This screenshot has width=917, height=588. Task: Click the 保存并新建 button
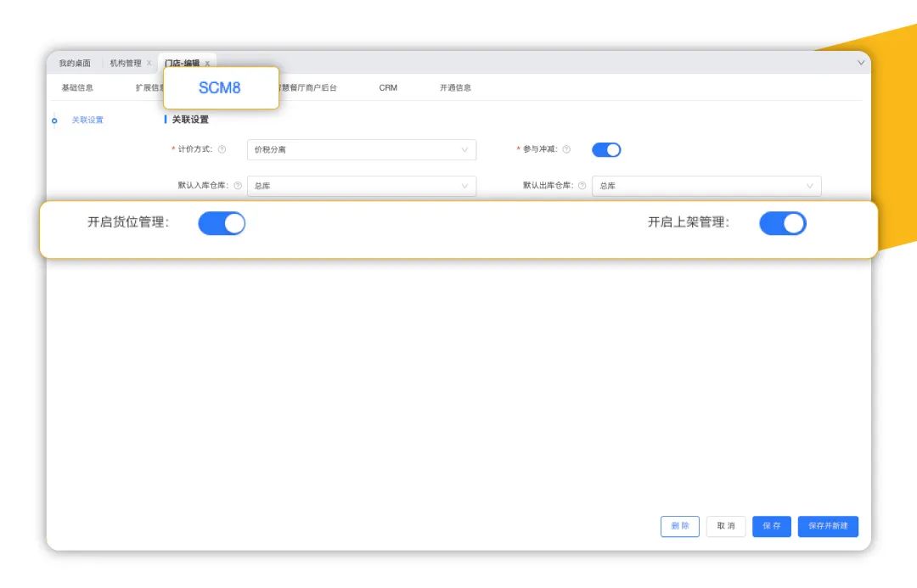coord(828,526)
